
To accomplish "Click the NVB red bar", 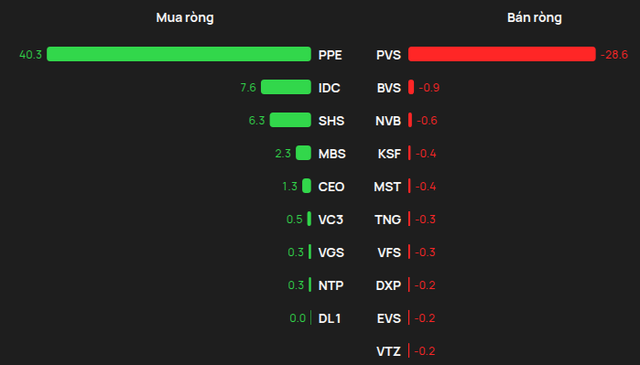I will pyautogui.click(x=410, y=120).
